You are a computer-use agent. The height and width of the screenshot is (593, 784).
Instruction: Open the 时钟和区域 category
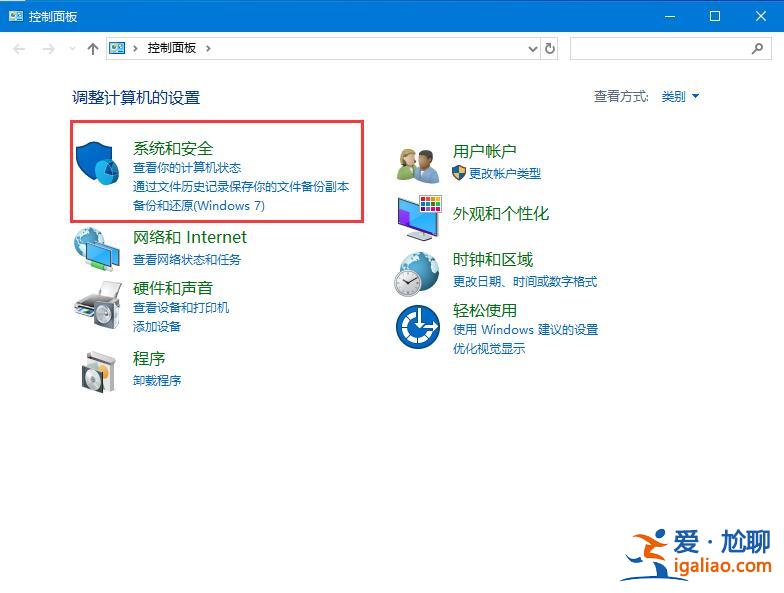tap(493, 260)
